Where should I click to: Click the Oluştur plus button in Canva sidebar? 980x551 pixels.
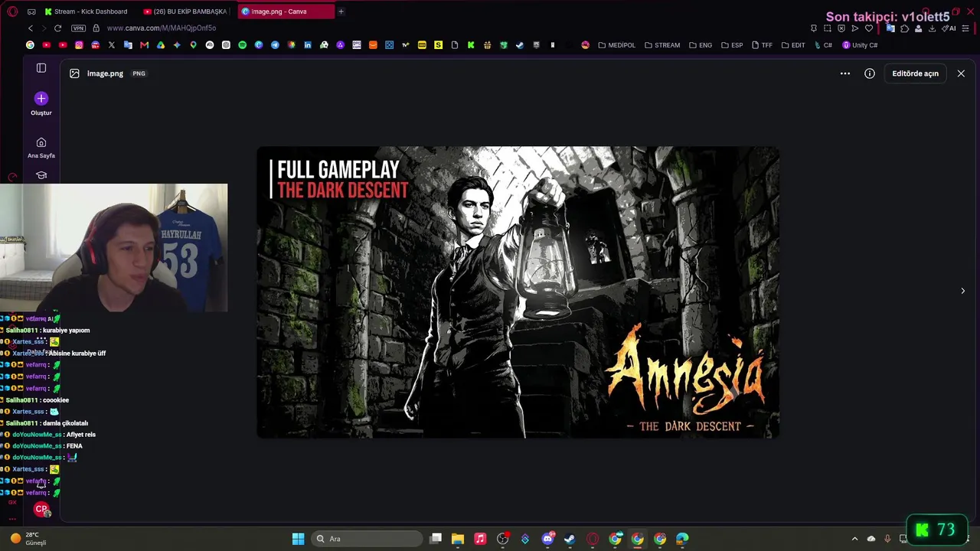click(x=41, y=98)
